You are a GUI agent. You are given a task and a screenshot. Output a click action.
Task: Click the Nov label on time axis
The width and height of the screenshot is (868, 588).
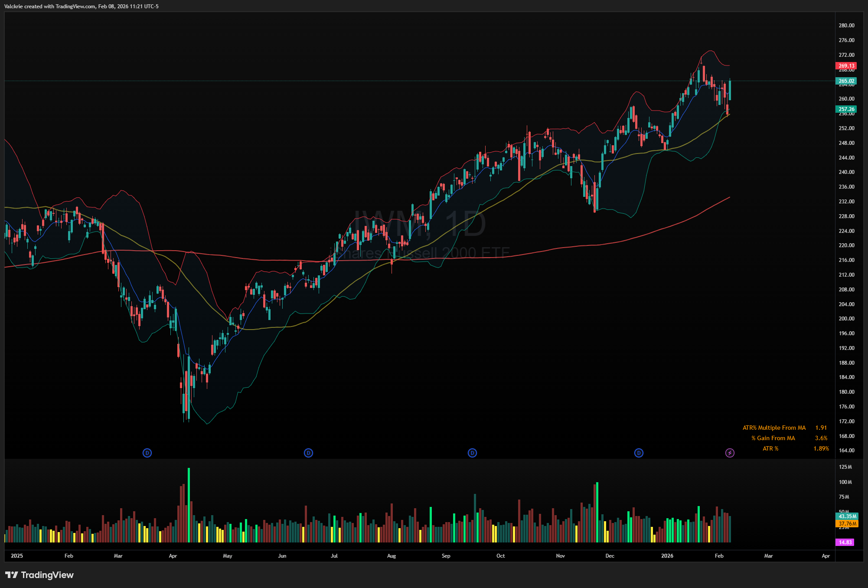[x=560, y=556]
